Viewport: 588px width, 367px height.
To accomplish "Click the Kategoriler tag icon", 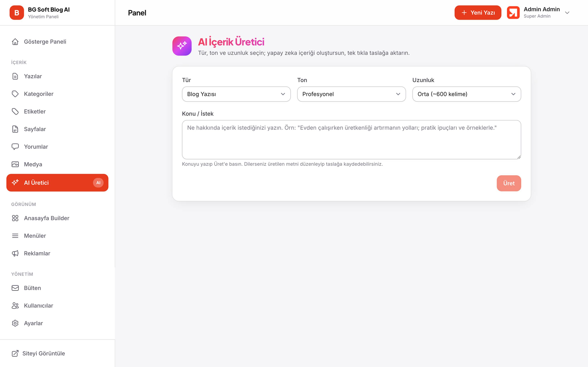I will click(15, 94).
